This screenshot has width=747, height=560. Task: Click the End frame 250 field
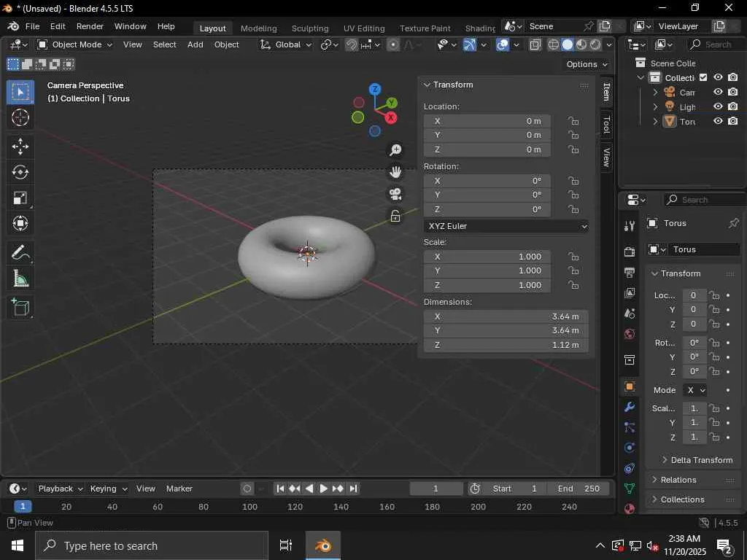point(578,489)
